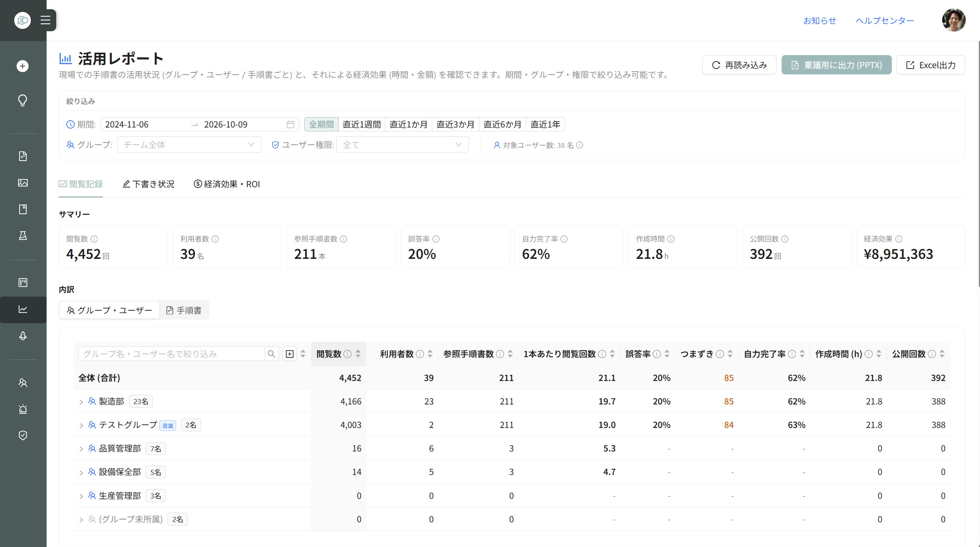Sort table by 利用者数 column

(x=430, y=354)
